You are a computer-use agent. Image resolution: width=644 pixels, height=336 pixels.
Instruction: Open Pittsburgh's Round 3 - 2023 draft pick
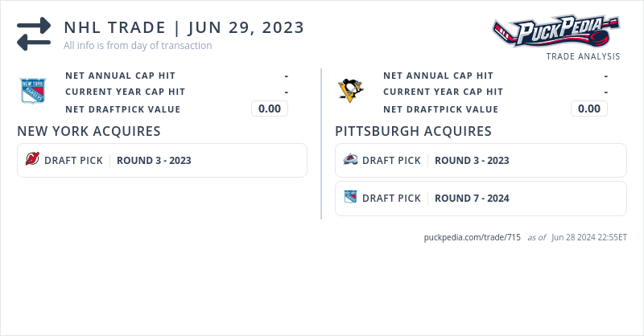(x=472, y=160)
